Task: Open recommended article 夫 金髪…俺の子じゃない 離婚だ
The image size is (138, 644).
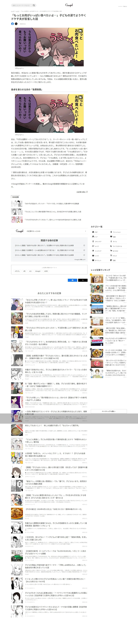Action: (49, 388)
